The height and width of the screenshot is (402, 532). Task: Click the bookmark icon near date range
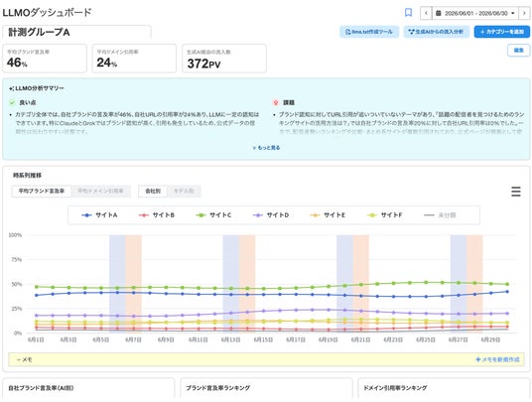[409, 13]
